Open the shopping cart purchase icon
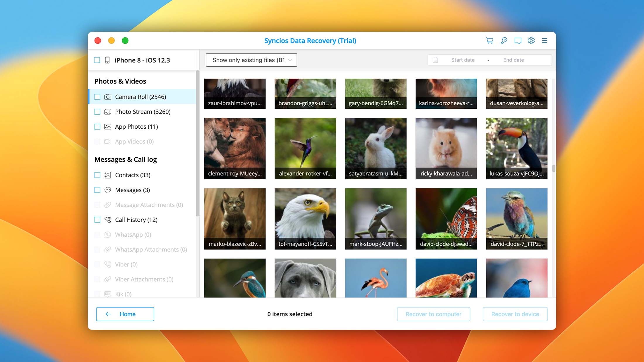Screen dimensions: 644x362 (x=489, y=41)
